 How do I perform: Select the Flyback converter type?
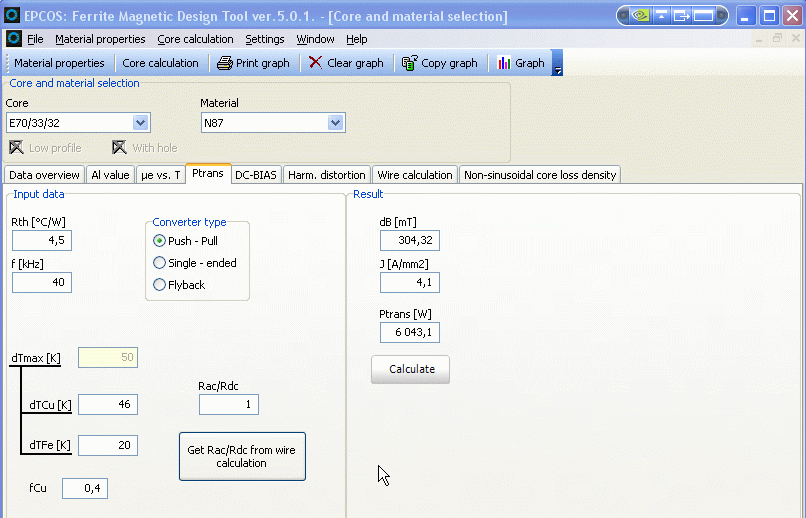pos(160,285)
